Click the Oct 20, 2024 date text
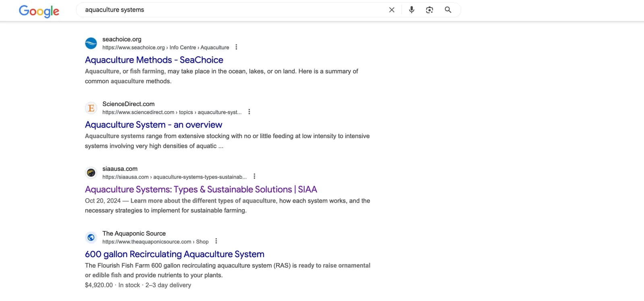The width and height of the screenshot is (644, 301). click(x=103, y=201)
